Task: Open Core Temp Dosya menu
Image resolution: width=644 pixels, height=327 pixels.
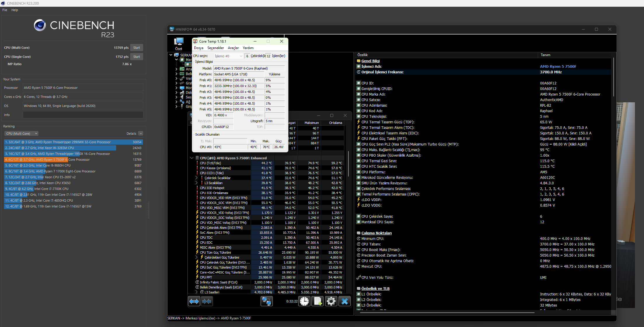Action: 199,48
